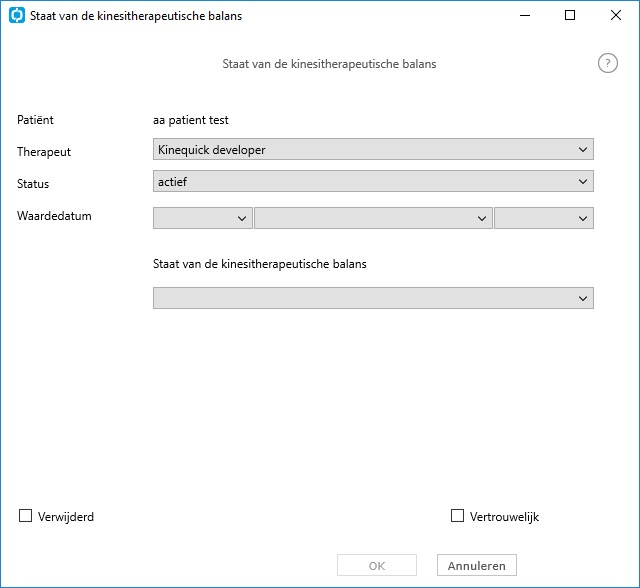Image resolution: width=640 pixels, height=588 pixels.
Task: Open the Waardedatum day dropdown
Action: tap(203, 218)
